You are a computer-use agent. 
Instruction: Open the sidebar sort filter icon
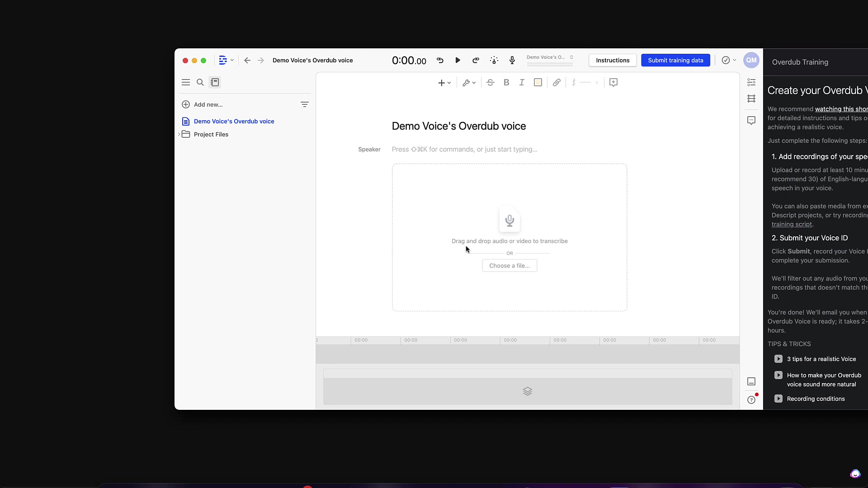(305, 104)
